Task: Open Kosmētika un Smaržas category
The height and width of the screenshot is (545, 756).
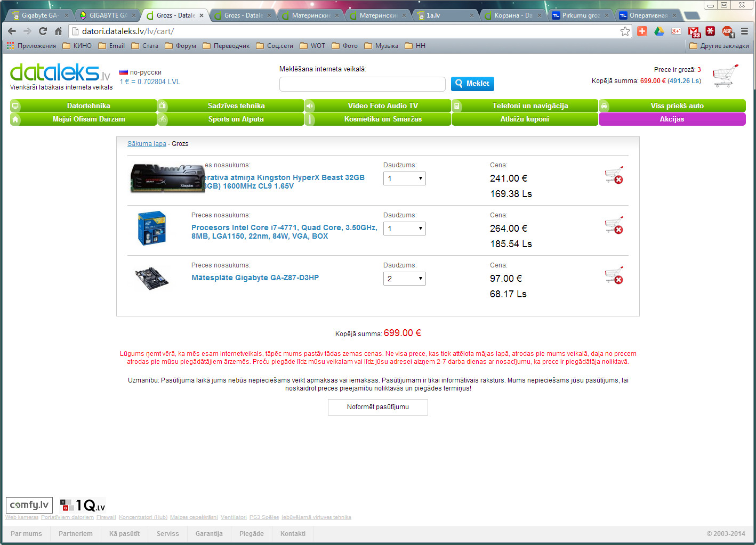Action: [377, 119]
